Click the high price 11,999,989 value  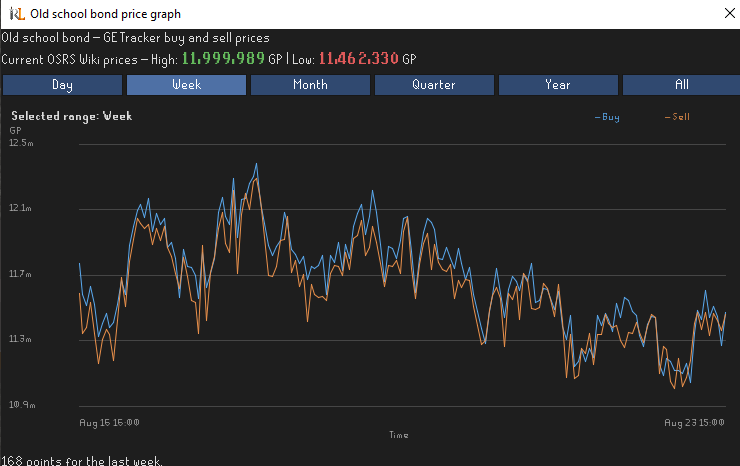(x=223, y=59)
